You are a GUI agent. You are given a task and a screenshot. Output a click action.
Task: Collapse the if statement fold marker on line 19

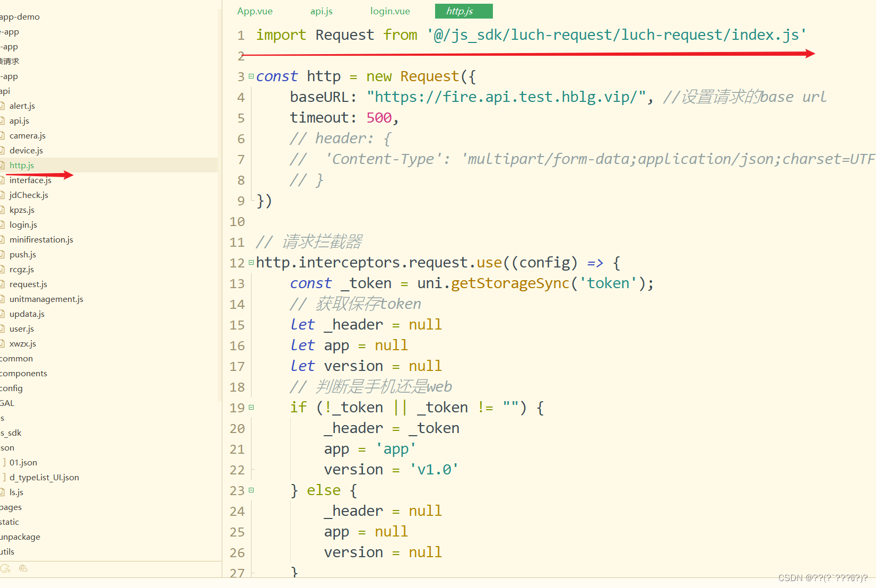[251, 407]
